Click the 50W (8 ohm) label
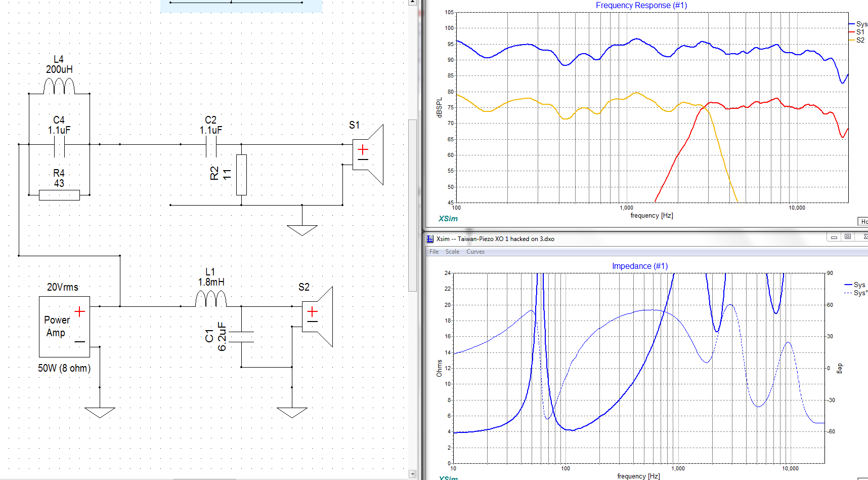 (64, 368)
